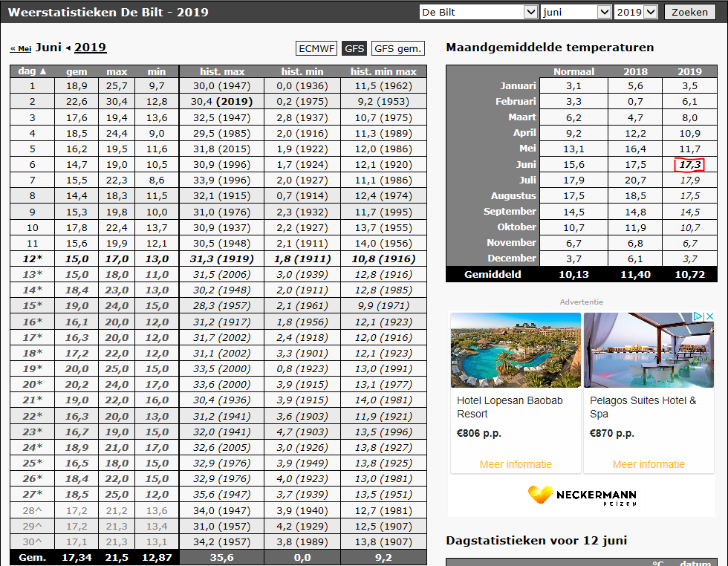Click the €806 p.p. price
Viewport: 728px width, 566px height.
[478, 433]
